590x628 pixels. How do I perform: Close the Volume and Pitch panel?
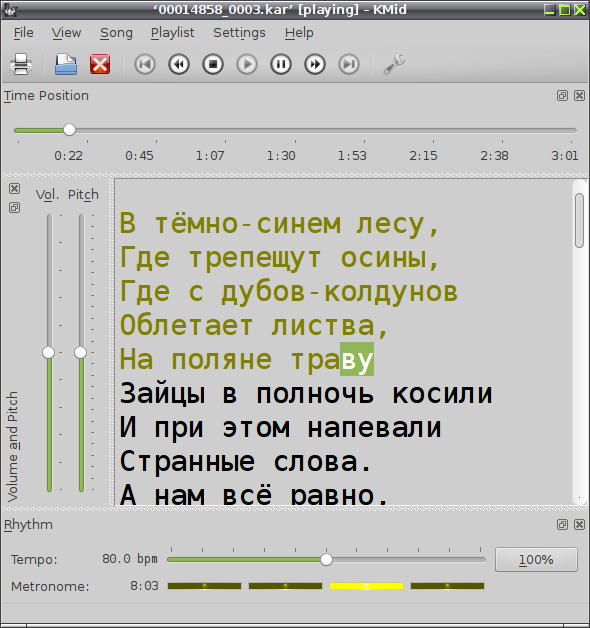click(14, 188)
